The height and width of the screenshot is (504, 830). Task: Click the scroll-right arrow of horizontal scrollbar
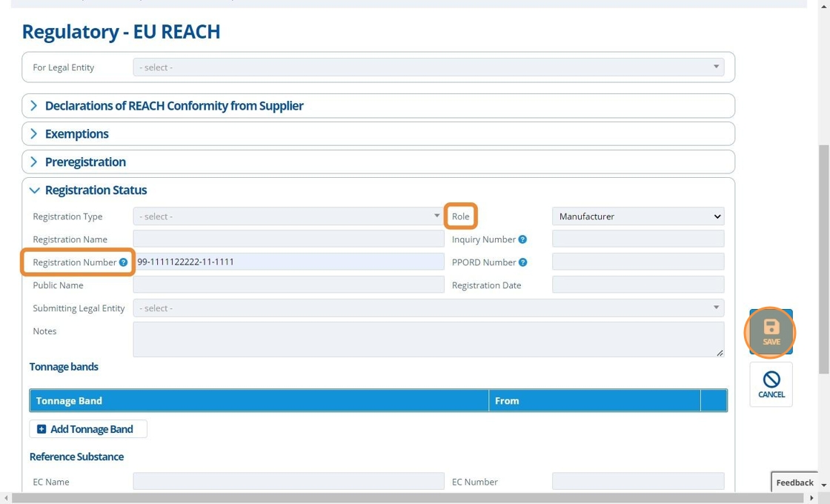click(x=811, y=498)
